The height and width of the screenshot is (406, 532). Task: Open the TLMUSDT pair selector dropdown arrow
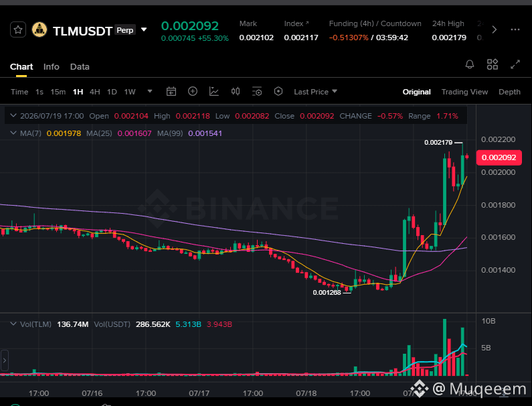[144, 29]
